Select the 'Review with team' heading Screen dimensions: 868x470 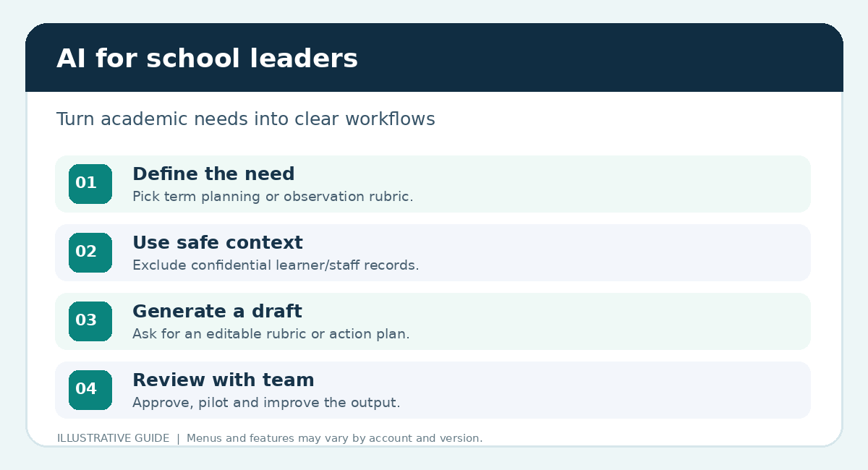224,380
